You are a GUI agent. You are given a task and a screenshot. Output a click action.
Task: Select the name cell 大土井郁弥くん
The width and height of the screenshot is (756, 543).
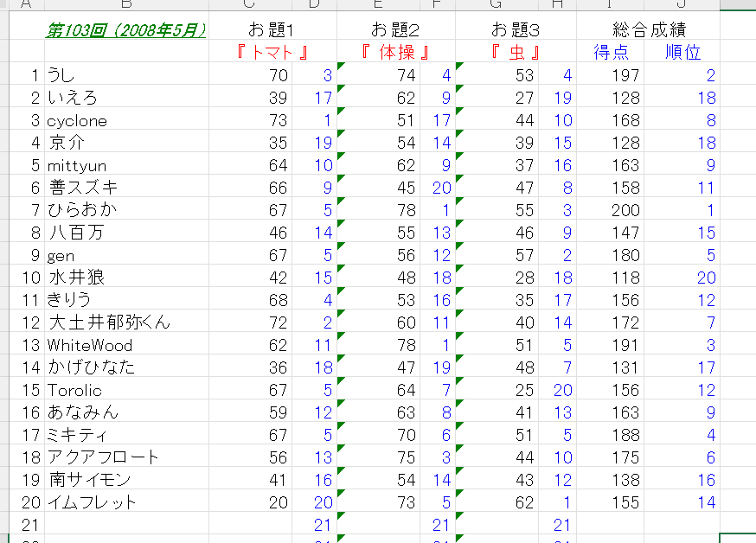click(x=126, y=323)
